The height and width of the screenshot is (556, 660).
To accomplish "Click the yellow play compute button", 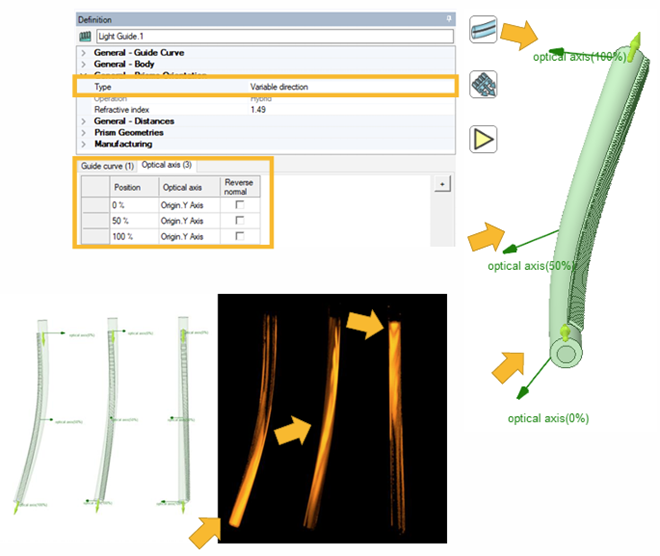I will tap(483, 139).
